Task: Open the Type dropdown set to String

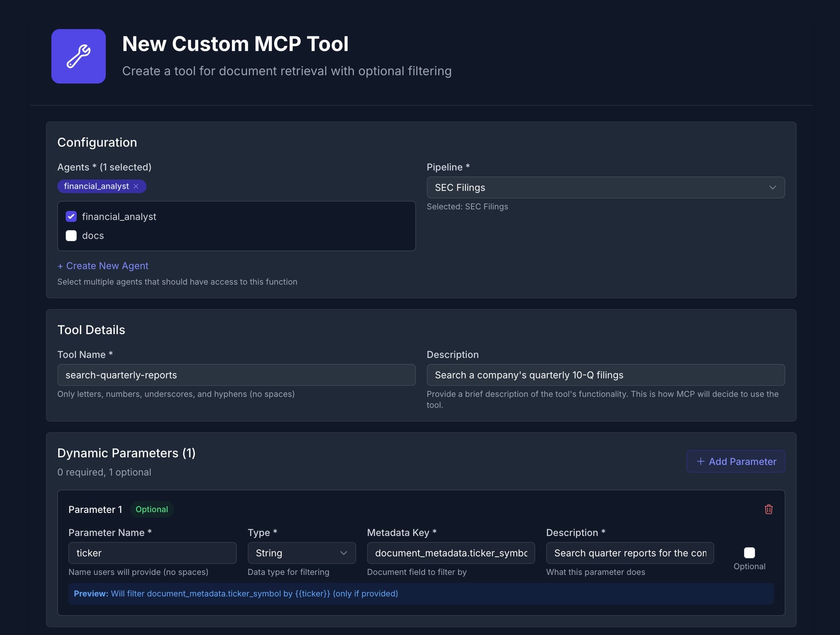Action: [x=301, y=553]
